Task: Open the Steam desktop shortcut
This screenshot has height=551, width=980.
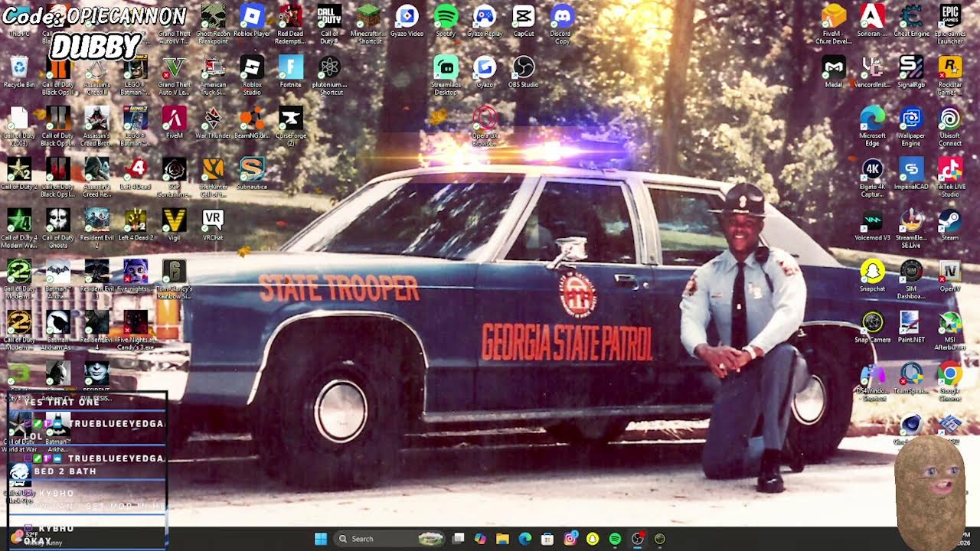Action: point(949,224)
